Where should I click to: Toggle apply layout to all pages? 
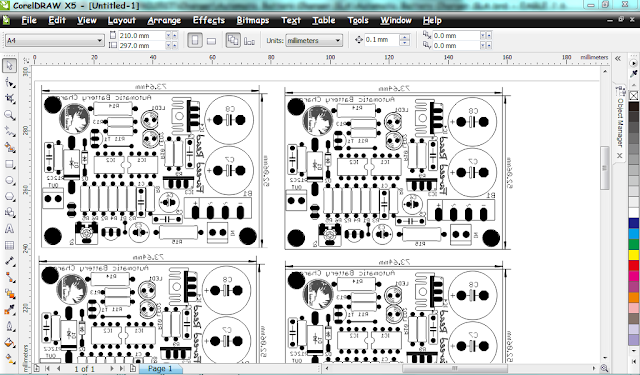233,40
